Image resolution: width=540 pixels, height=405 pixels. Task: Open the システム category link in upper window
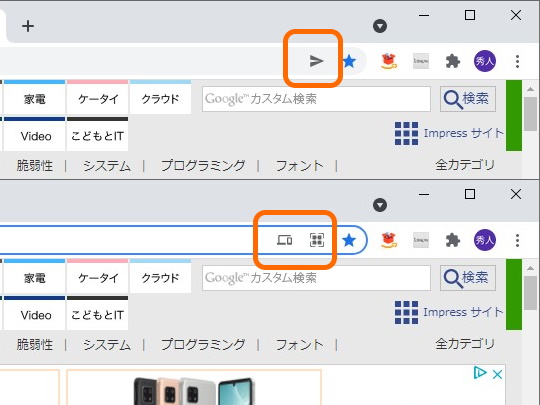(x=107, y=166)
